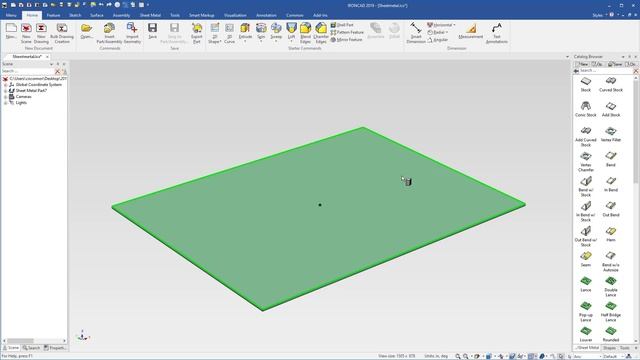640x360 pixels.
Task: Add a Text Annotation
Action: 497,33
